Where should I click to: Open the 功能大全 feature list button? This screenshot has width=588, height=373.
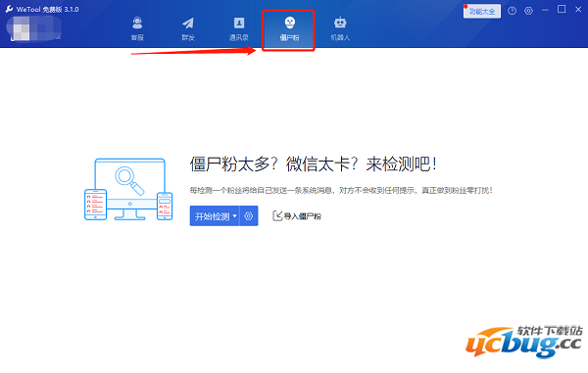(x=482, y=11)
